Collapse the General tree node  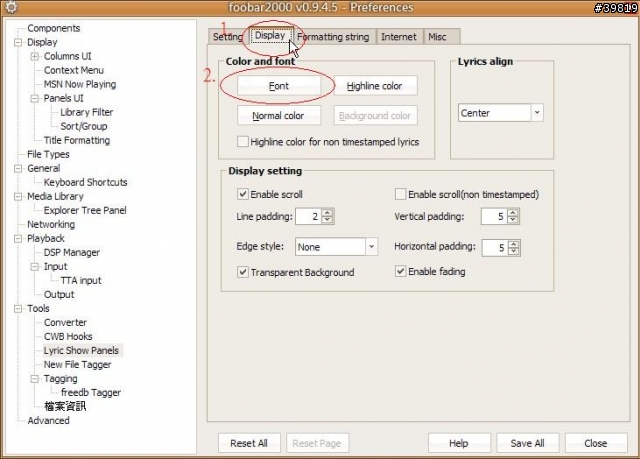click(18, 168)
